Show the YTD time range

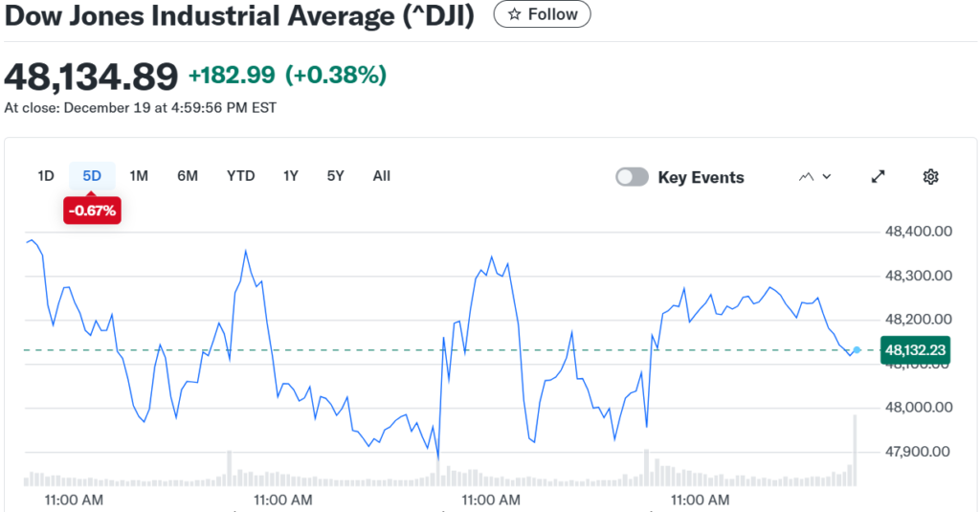point(240,176)
